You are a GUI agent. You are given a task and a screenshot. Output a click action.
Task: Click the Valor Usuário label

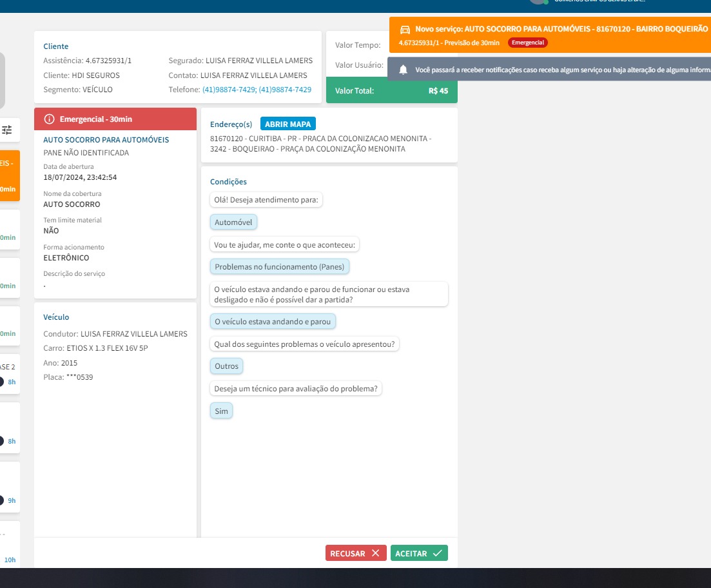[359, 65]
